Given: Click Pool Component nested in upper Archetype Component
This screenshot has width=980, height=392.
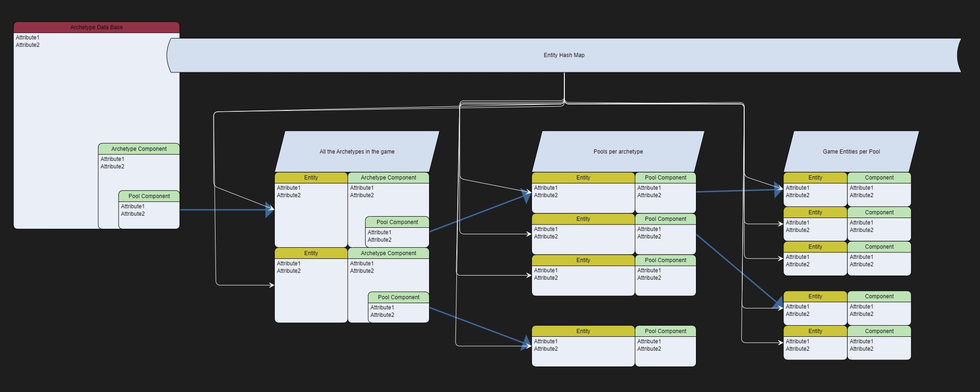Looking at the screenshot, I should point(397,222).
